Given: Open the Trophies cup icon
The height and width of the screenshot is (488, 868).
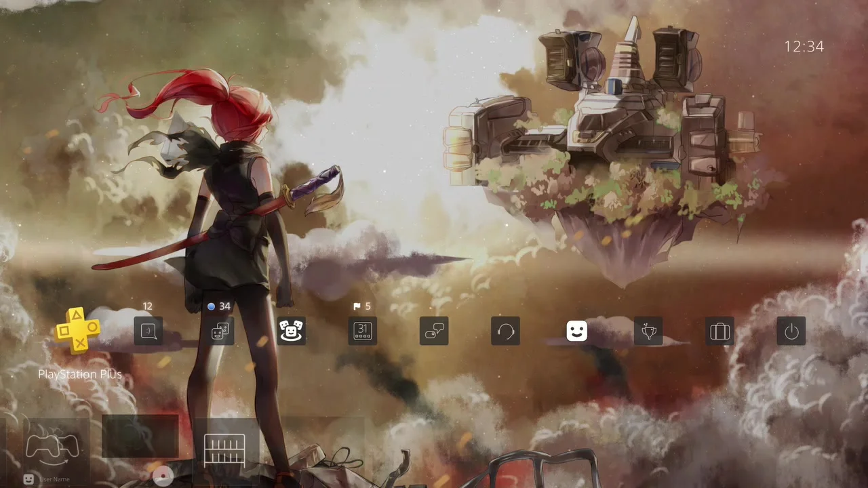Looking at the screenshot, I should click(x=648, y=331).
